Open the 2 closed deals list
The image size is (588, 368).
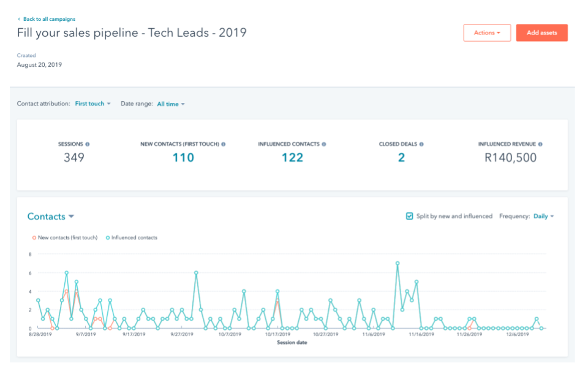click(x=401, y=158)
